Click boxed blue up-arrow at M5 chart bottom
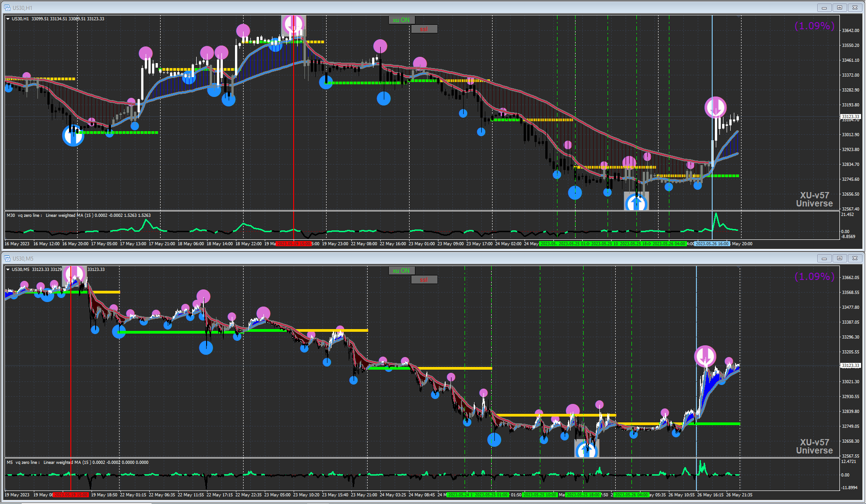 586,449
